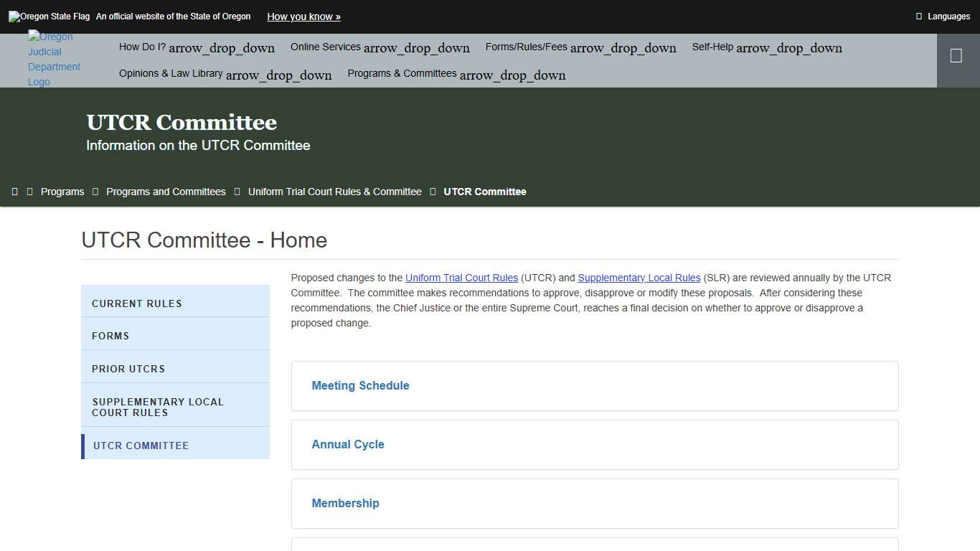Screen dimensions: 980x551
Task: Open the Forms/Rules/Fees dropdown
Action: 580,47
